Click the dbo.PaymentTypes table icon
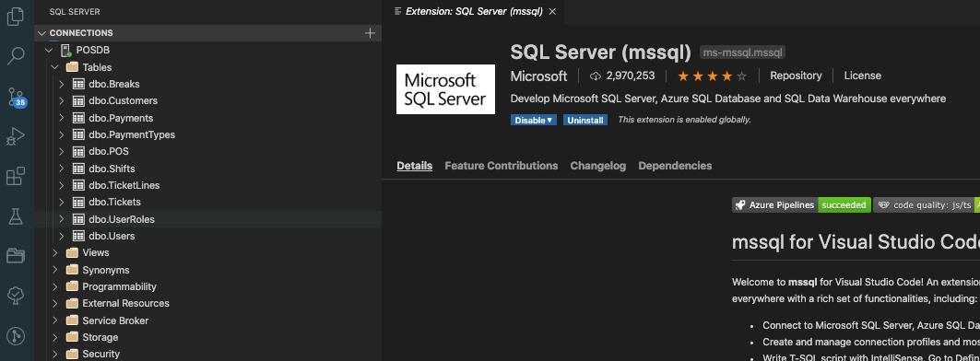Screen dimensions: 980x361 pyautogui.click(x=78, y=134)
